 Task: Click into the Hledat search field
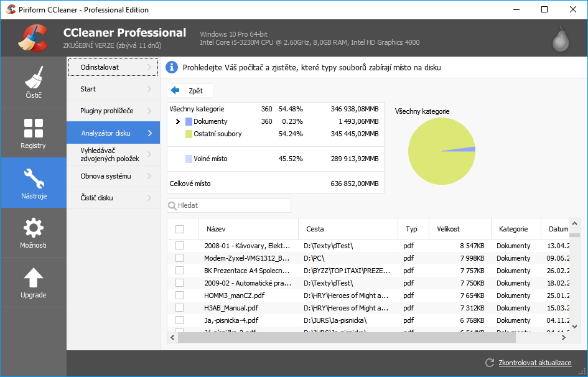[232, 205]
